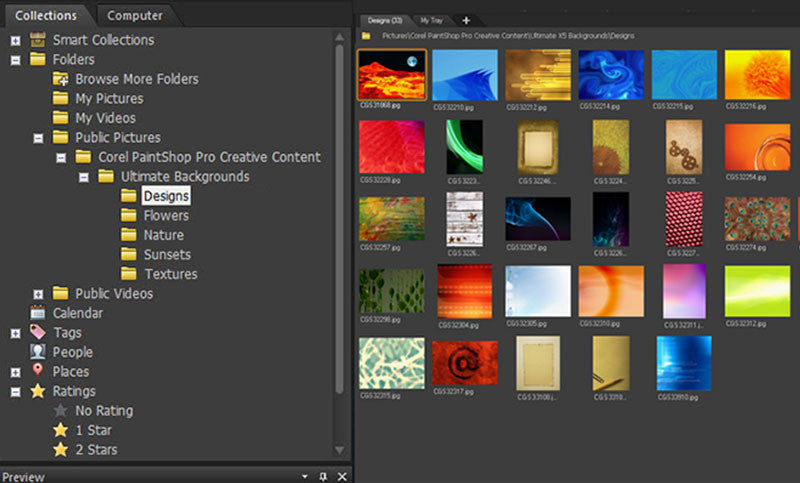Click the People icon
800x483 pixels.
point(38,352)
